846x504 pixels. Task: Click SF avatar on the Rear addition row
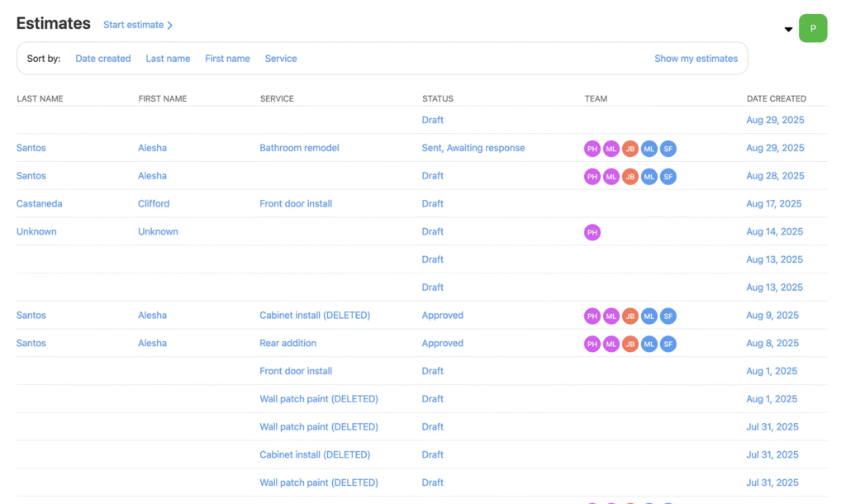[x=668, y=344]
